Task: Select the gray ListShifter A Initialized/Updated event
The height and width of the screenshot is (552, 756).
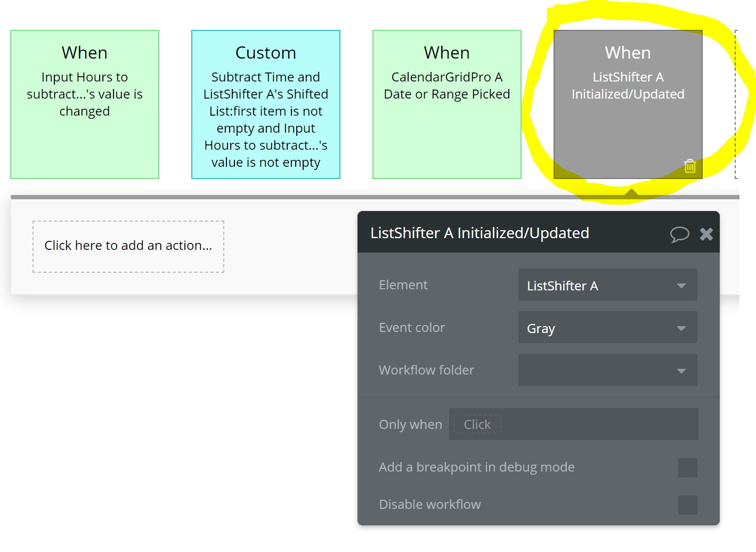Action: (x=628, y=104)
